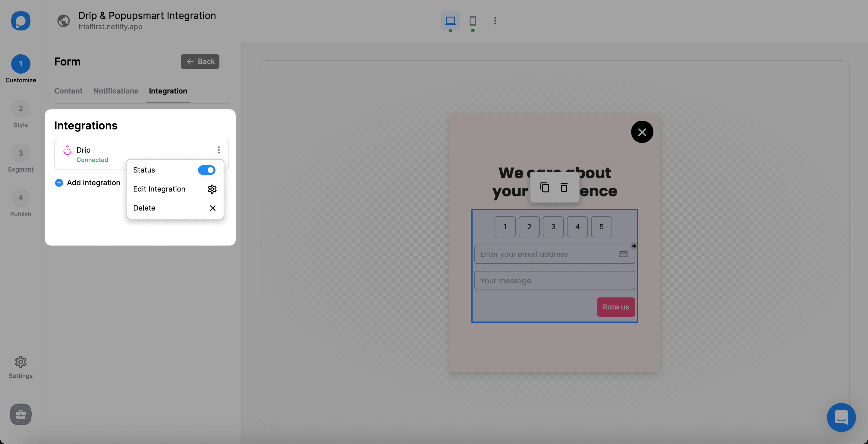The image size is (868, 444).
Task: Click the close X button on the popup preview
Action: 642,132
